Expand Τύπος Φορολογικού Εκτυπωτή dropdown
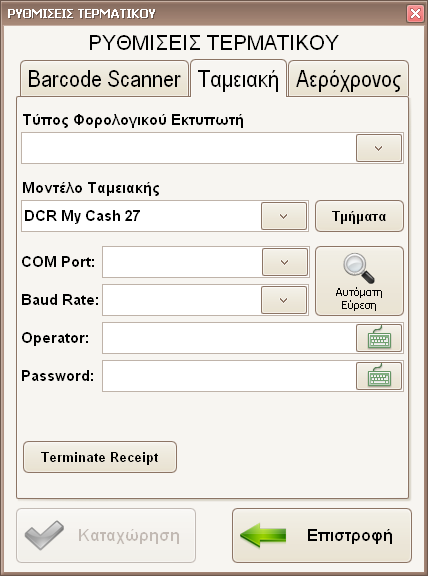The image size is (428, 576). coord(379,148)
